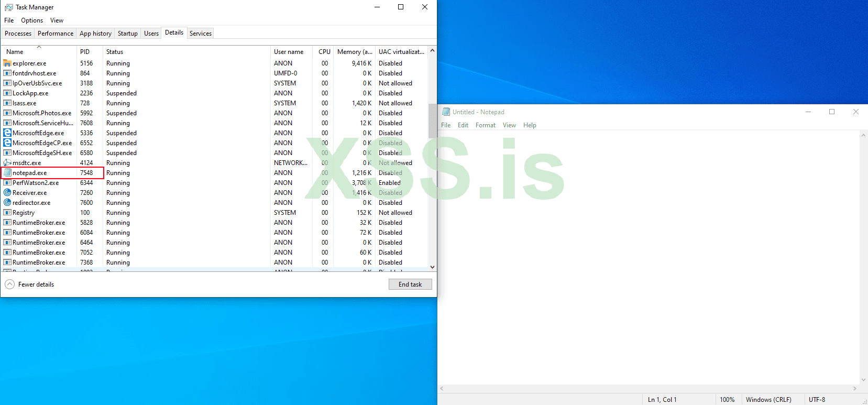The width and height of the screenshot is (868, 405).
Task: Select the Details tab
Action: click(x=174, y=32)
